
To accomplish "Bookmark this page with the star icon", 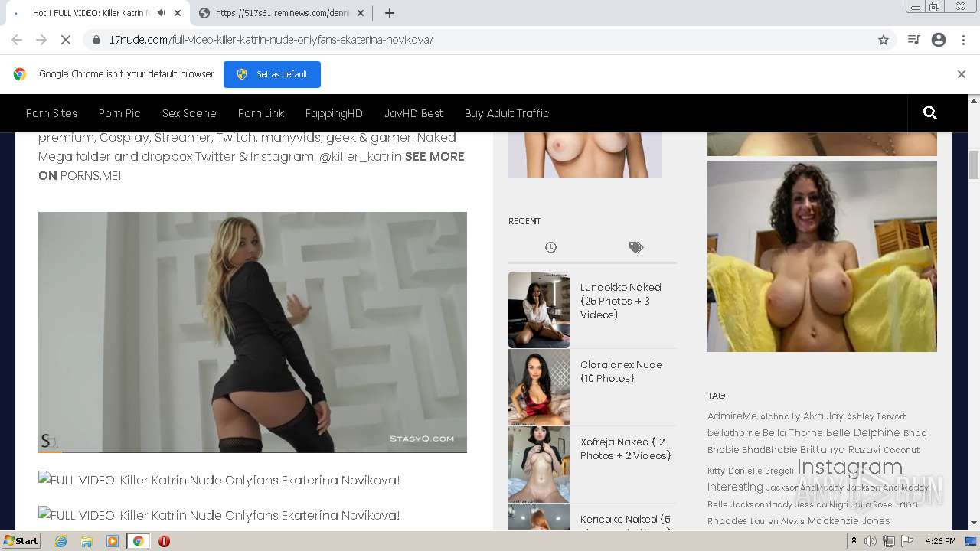I will pyautogui.click(x=884, y=40).
